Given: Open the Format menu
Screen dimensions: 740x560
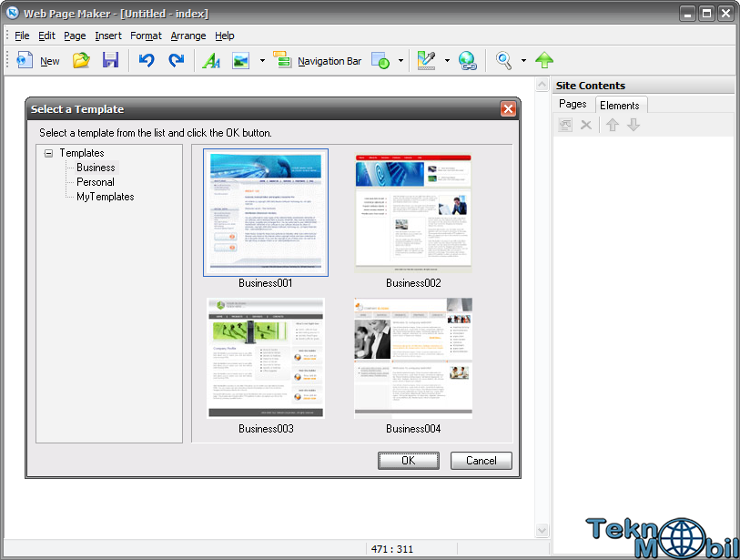Looking at the screenshot, I should click(x=146, y=36).
